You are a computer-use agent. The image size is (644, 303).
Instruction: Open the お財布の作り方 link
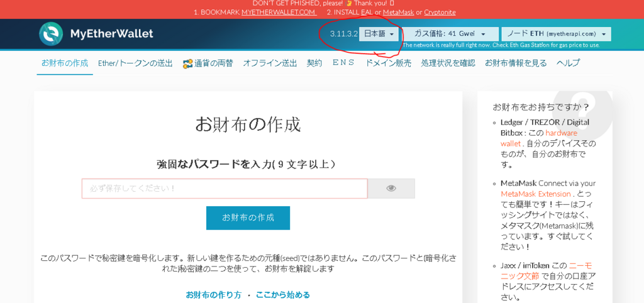coord(214,295)
